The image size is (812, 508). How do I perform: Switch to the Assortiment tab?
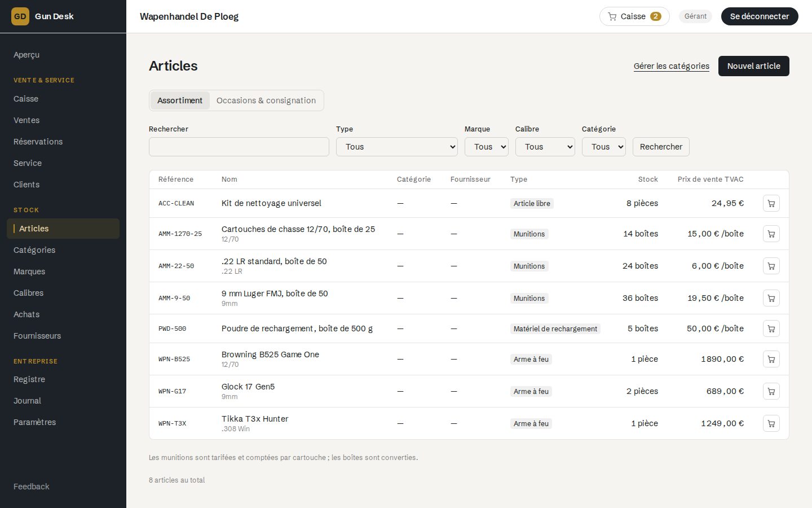click(180, 100)
